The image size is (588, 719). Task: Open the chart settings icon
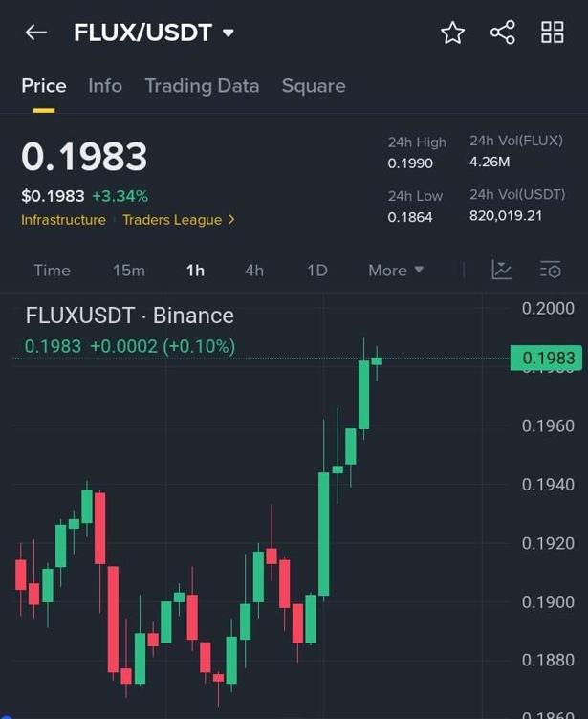[x=550, y=270]
